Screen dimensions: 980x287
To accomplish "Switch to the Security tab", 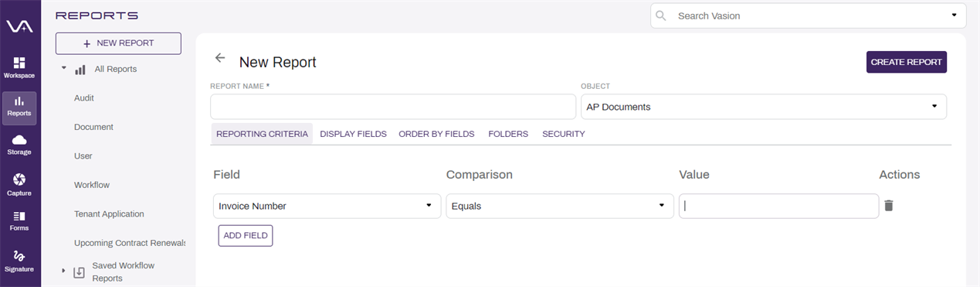I will coord(564,134).
